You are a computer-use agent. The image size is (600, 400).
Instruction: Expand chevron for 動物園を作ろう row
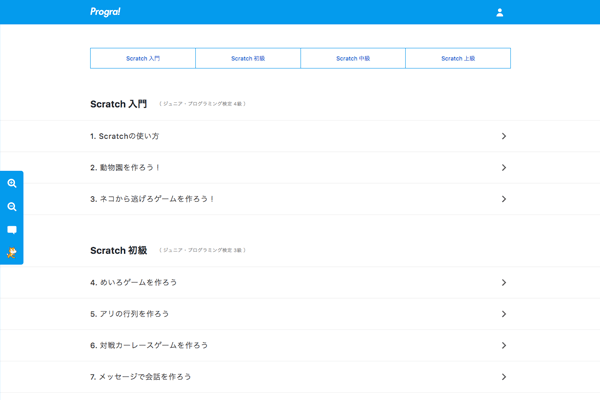[x=504, y=168]
